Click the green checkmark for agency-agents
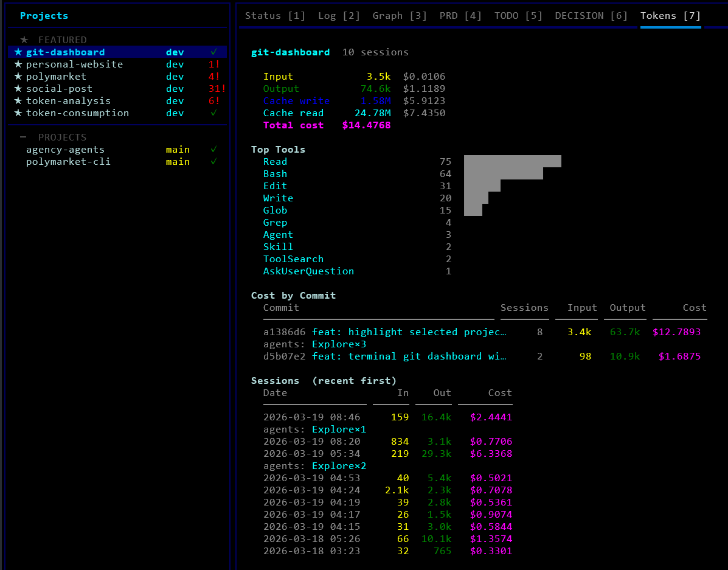This screenshot has width=728, height=570. point(213,150)
